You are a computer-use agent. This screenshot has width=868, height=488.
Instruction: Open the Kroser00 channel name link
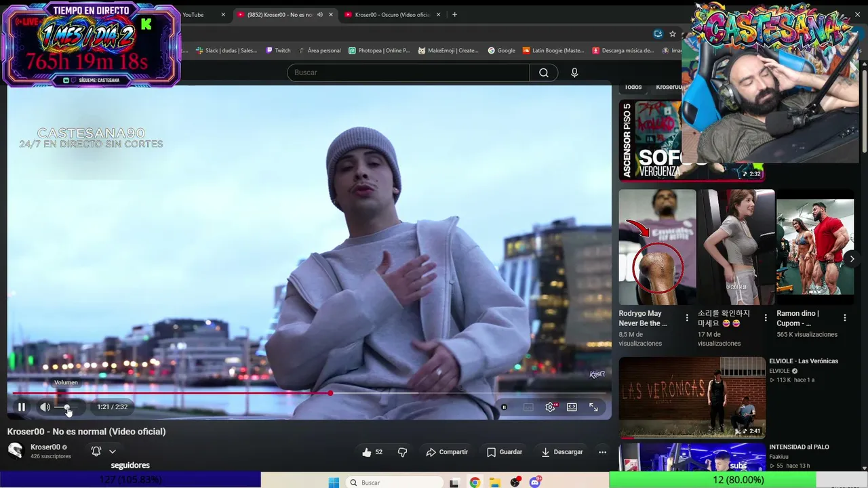pos(45,447)
